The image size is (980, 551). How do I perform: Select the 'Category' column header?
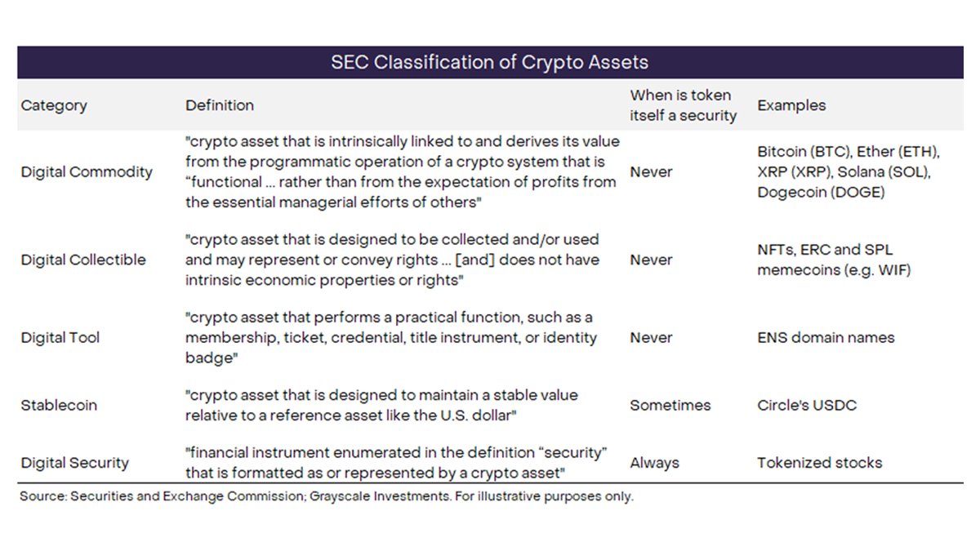pyautogui.click(x=54, y=105)
